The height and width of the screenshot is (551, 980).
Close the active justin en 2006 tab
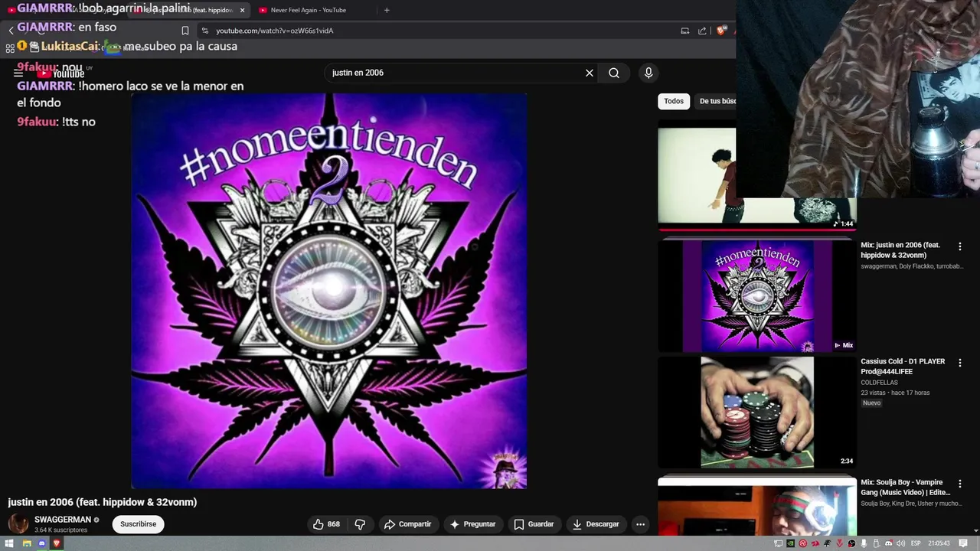(243, 10)
